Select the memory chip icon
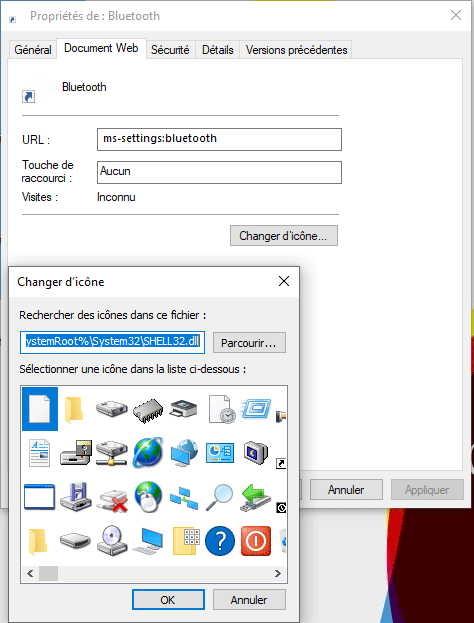Screen dimensions: 474x623 coord(148,411)
